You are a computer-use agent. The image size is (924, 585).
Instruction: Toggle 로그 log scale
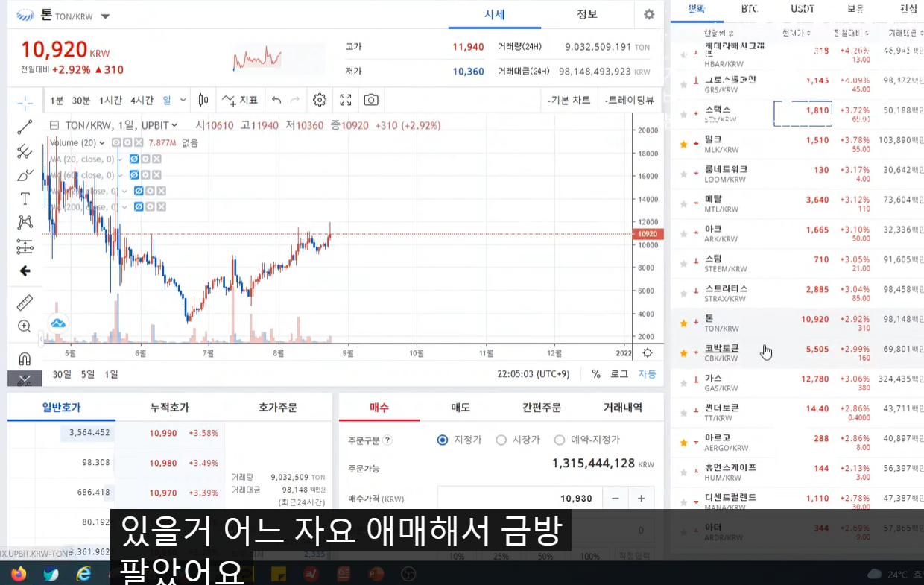click(x=619, y=374)
